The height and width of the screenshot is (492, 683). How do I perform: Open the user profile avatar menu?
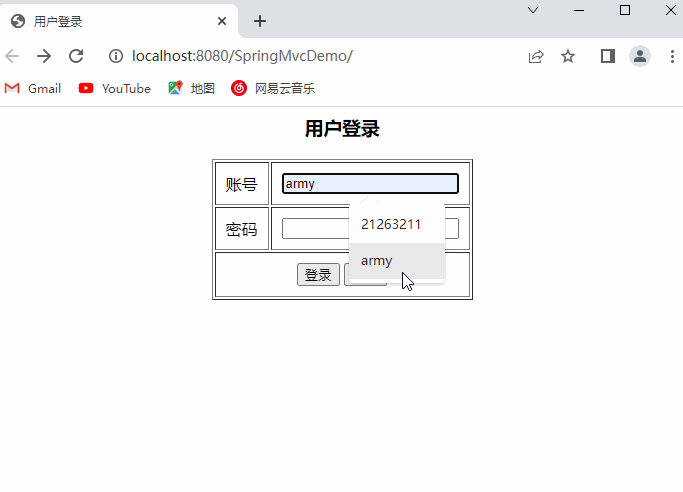coord(640,56)
